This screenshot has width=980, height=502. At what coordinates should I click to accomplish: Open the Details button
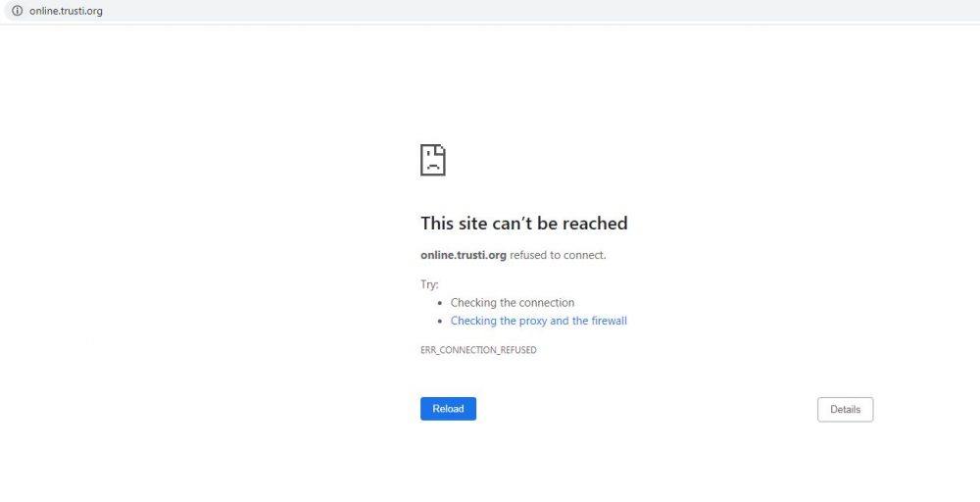pos(845,410)
